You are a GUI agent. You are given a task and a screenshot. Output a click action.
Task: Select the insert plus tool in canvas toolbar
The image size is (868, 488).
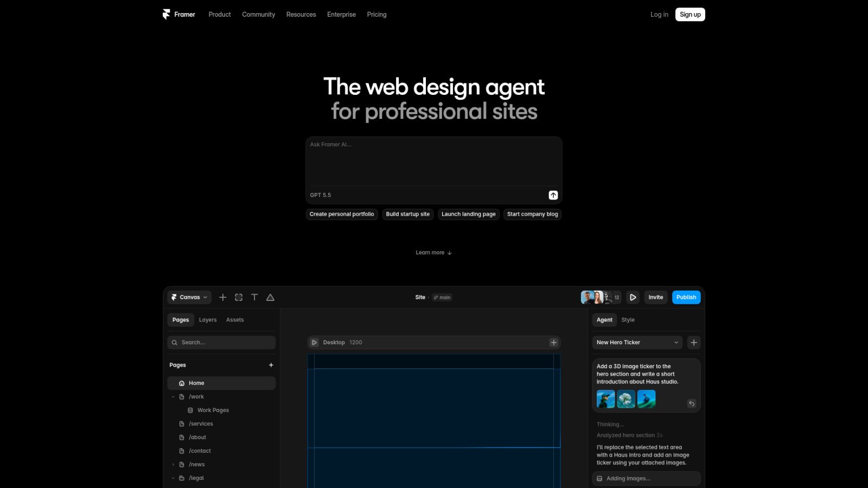coord(222,297)
